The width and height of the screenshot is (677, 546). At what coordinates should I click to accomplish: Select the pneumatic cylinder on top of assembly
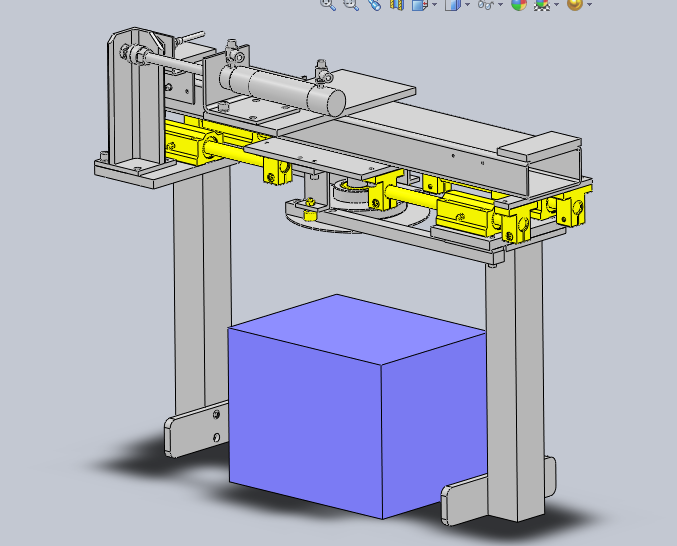point(283,90)
